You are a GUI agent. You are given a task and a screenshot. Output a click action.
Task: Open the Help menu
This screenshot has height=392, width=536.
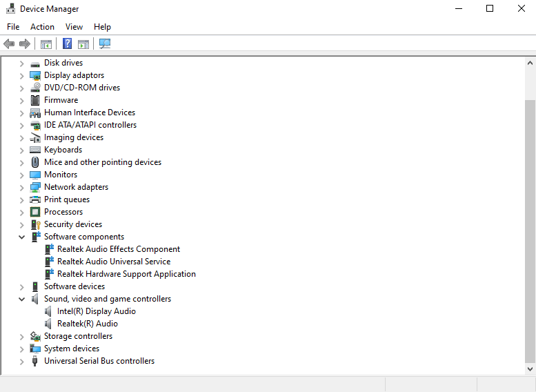coord(102,27)
